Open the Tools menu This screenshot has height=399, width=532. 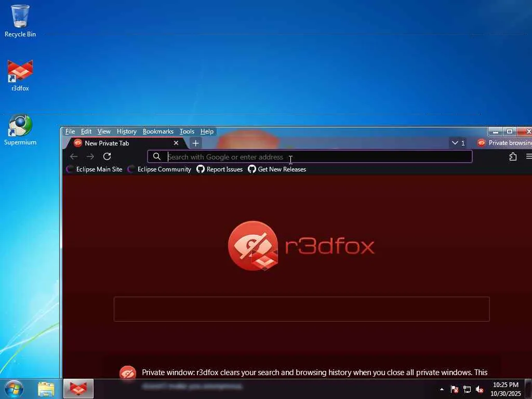tap(187, 131)
